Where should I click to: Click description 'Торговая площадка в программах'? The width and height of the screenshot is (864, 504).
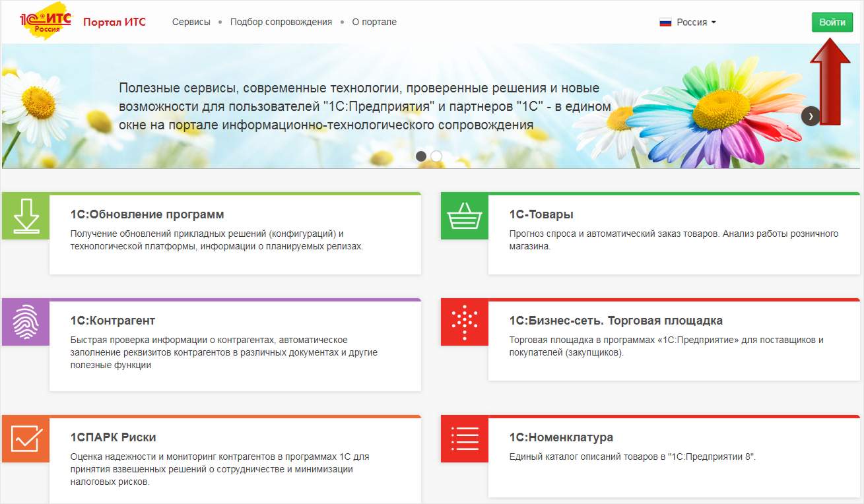click(667, 346)
